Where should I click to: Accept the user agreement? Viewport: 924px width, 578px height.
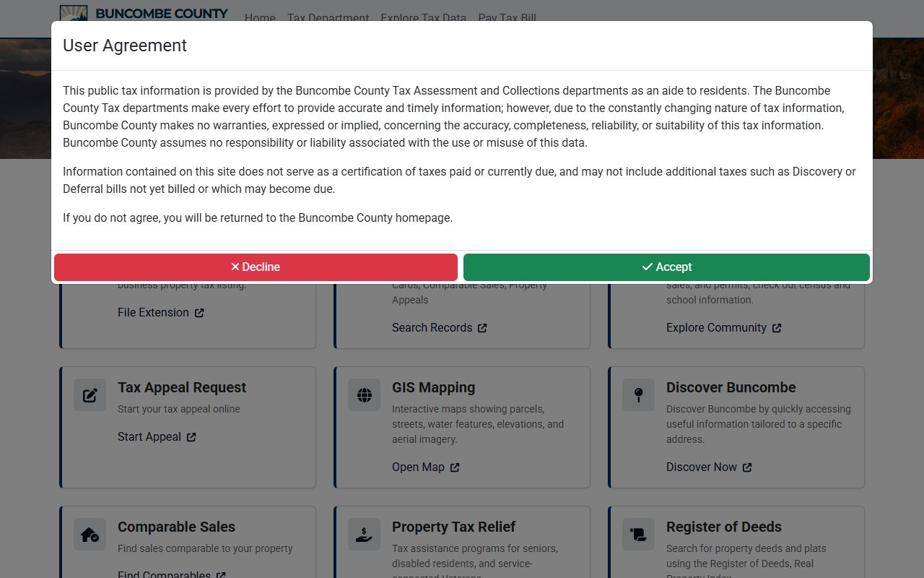[666, 267]
